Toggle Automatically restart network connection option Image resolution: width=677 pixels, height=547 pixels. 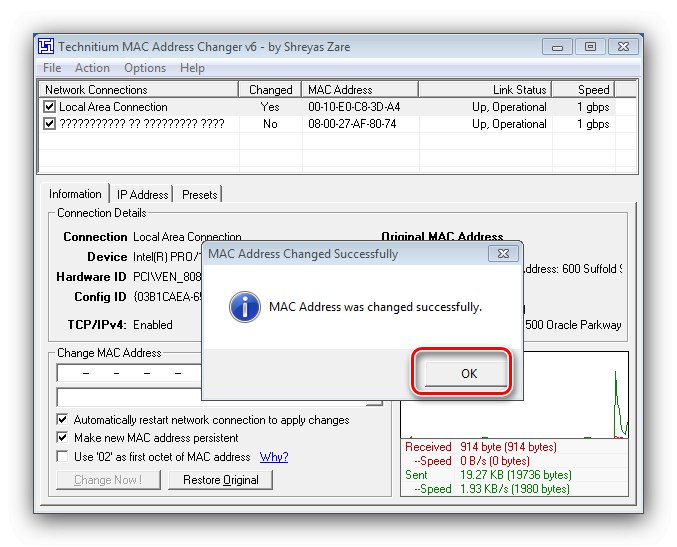point(62,419)
